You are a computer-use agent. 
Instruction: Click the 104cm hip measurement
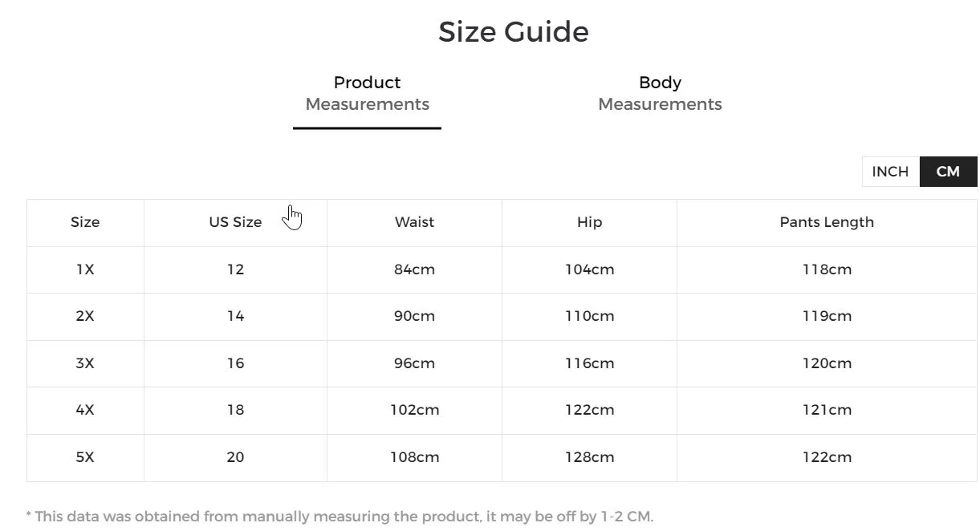(x=588, y=270)
